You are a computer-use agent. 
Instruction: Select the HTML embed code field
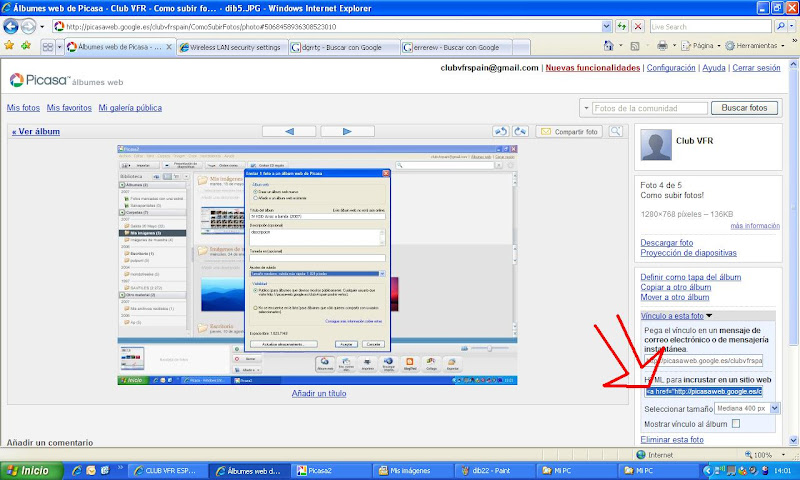pyautogui.click(x=704, y=391)
